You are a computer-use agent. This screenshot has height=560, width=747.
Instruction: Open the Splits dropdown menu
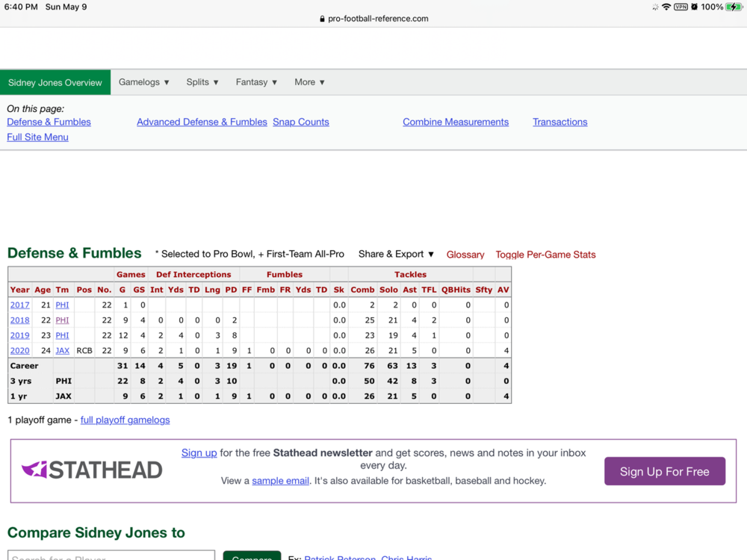[x=202, y=82]
